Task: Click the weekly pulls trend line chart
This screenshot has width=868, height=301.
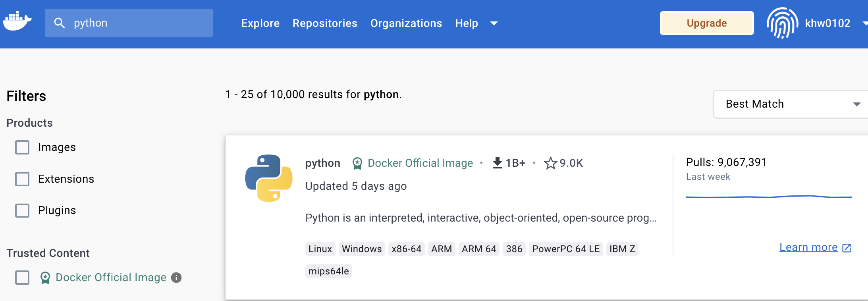Action: pyautogui.click(x=769, y=197)
